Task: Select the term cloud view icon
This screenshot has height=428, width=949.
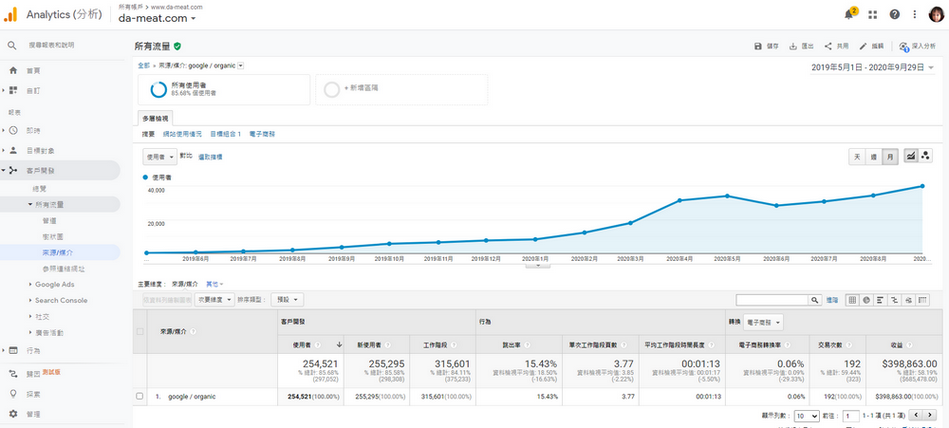Action: click(x=908, y=300)
